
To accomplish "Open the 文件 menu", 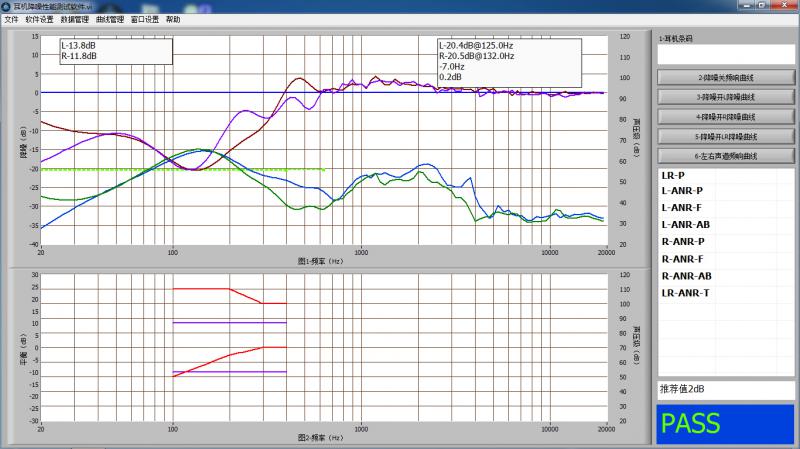I will (11, 19).
